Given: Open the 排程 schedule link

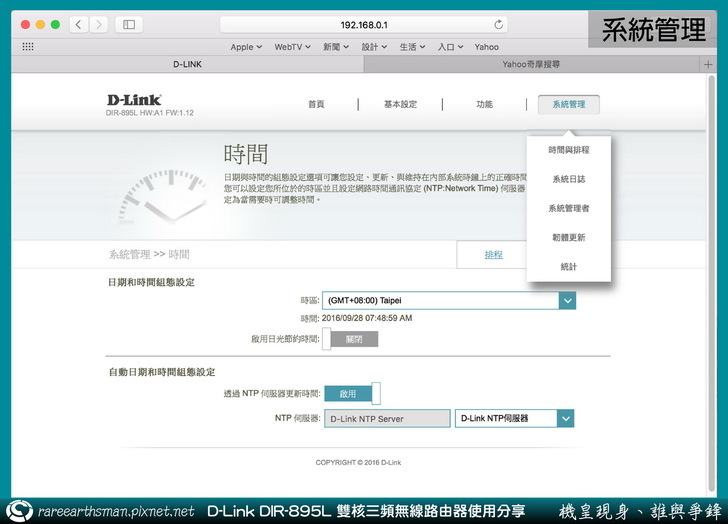Looking at the screenshot, I should coord(494,255).
